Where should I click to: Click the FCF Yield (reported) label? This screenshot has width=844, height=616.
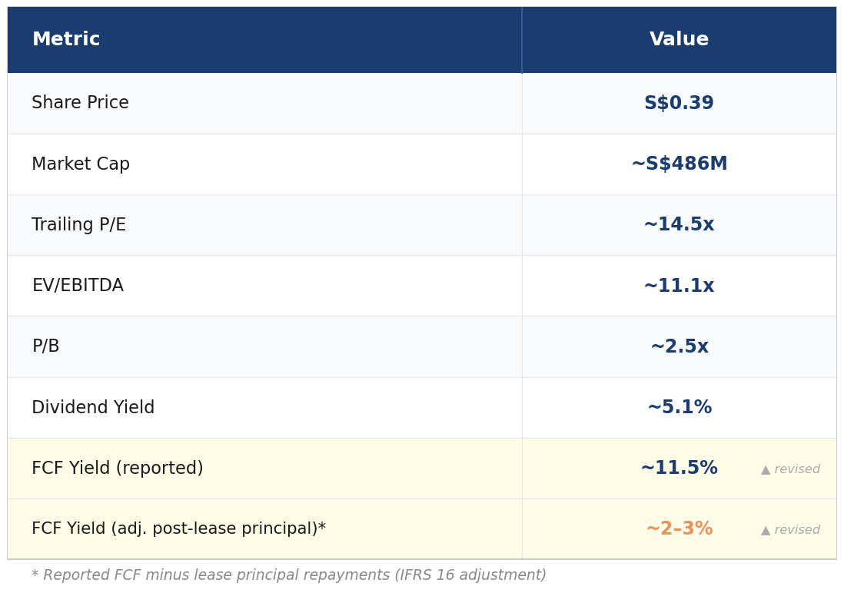point(118,468)
